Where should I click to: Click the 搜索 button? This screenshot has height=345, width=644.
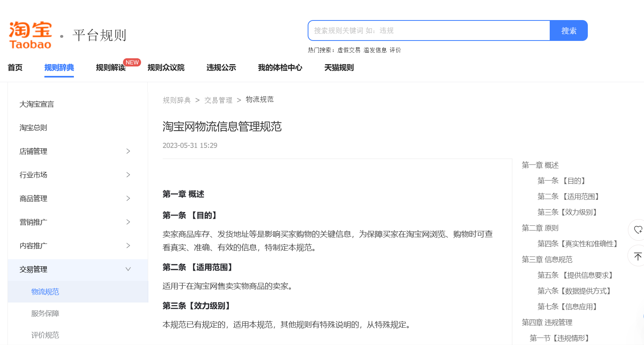point(569,31)
